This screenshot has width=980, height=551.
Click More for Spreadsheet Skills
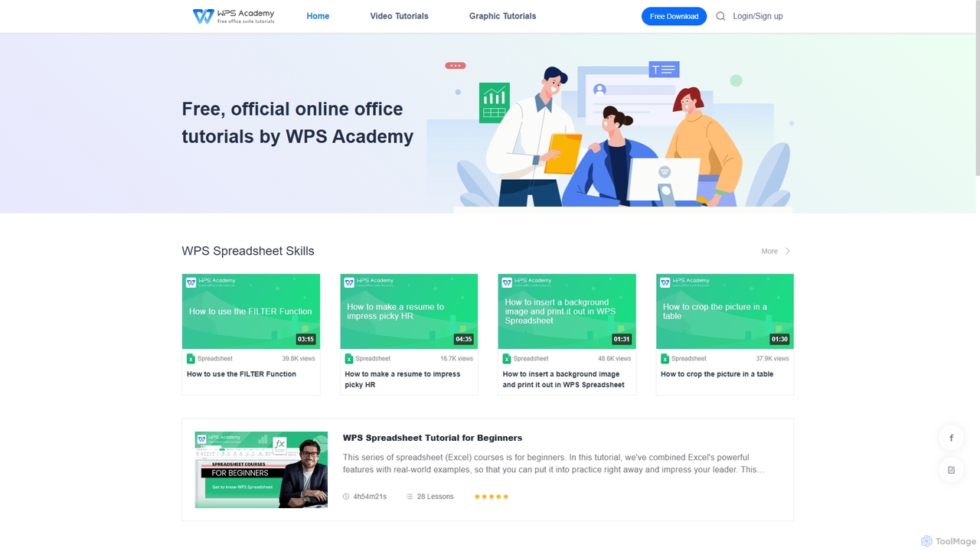point(769,251)
